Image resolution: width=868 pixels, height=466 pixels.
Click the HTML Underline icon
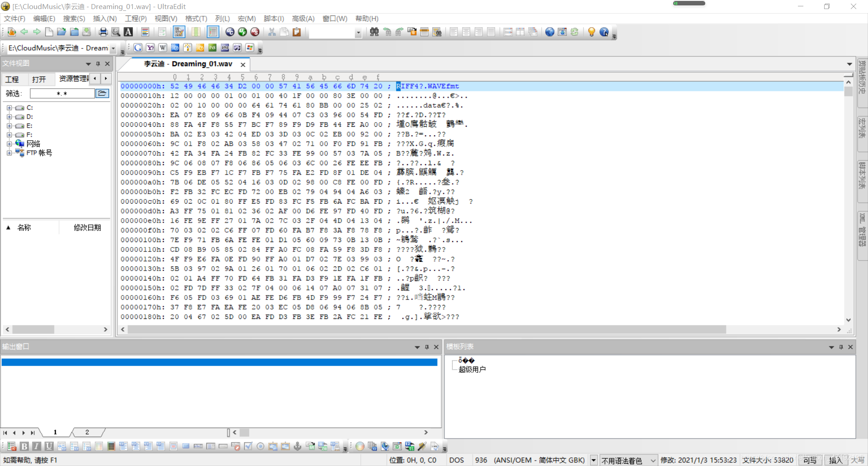pos(49,446)
